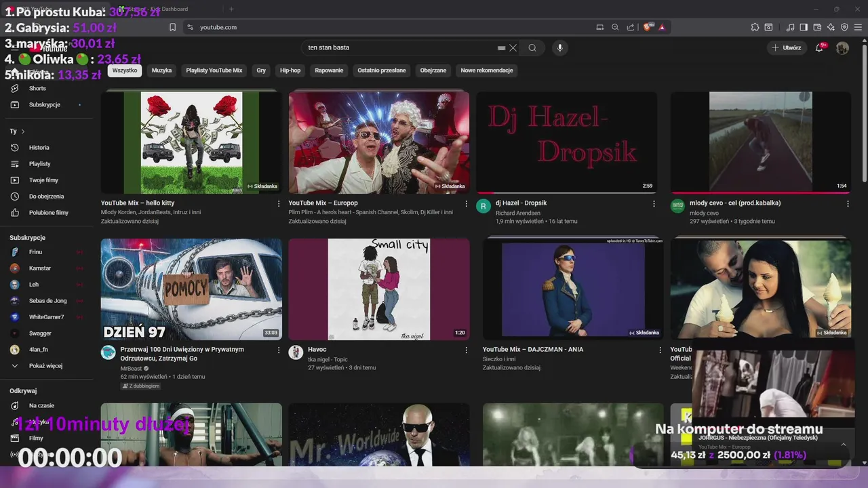Open options menu for mlody cevo - cel video
868x488 pixels.
tap(848, 203)
